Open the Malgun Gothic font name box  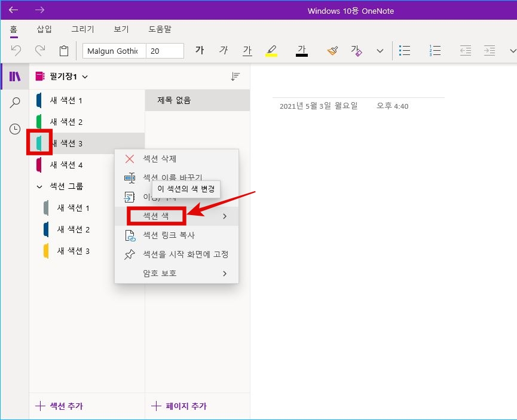(114, 51)
